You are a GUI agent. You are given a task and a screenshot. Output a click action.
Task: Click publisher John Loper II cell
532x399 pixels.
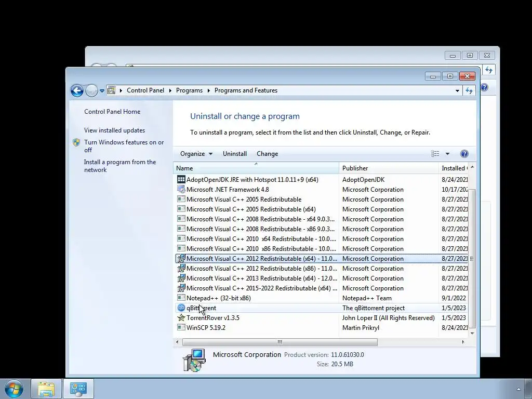click(x=389, y=317)
